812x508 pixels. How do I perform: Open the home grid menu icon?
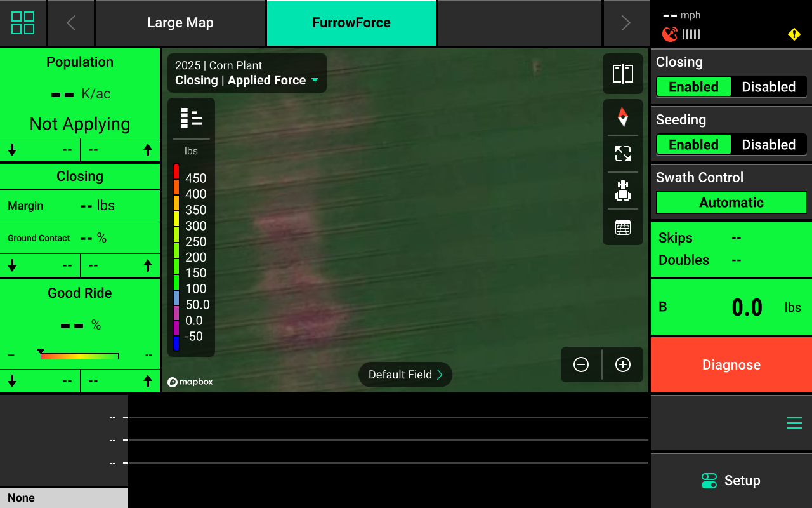click(x=23, y=23)
